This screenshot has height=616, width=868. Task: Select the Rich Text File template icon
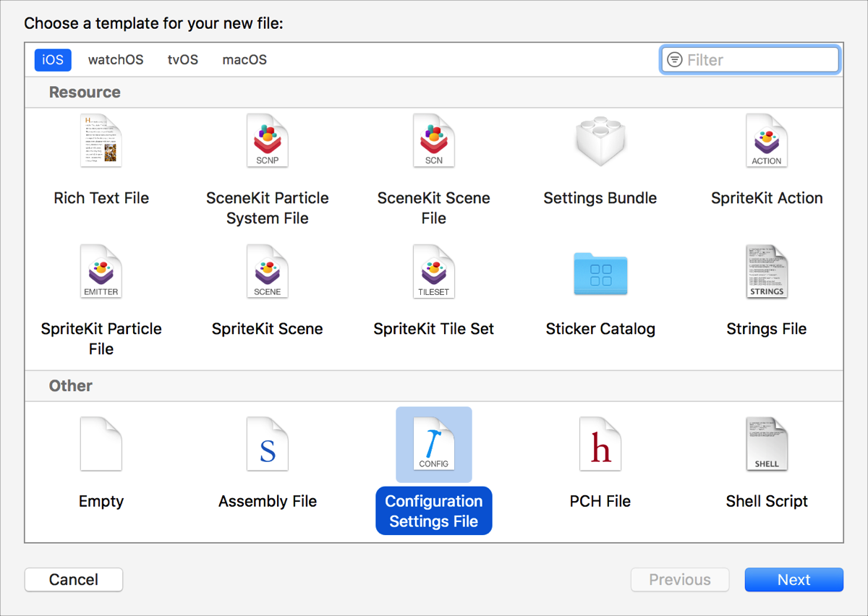click(x=101, y=141)
